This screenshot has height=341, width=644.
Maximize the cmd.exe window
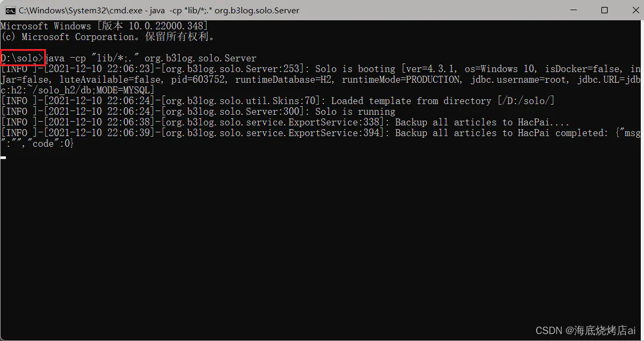click(604, 10)
